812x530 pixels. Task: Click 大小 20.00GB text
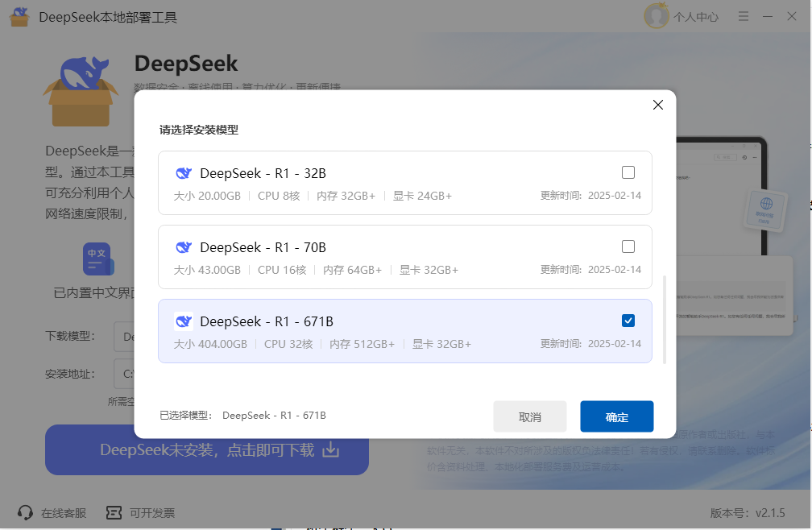point(207,197)
